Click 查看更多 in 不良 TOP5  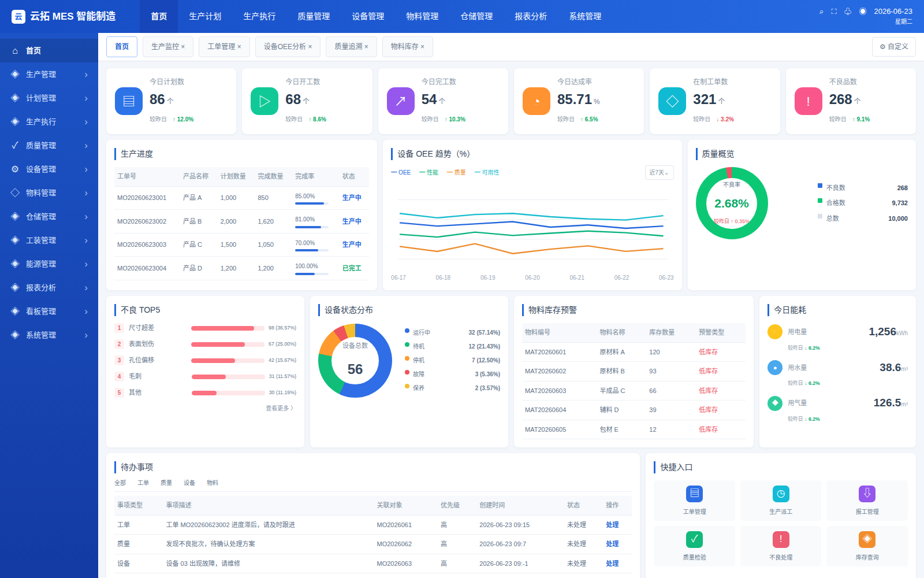coord(280,408)
